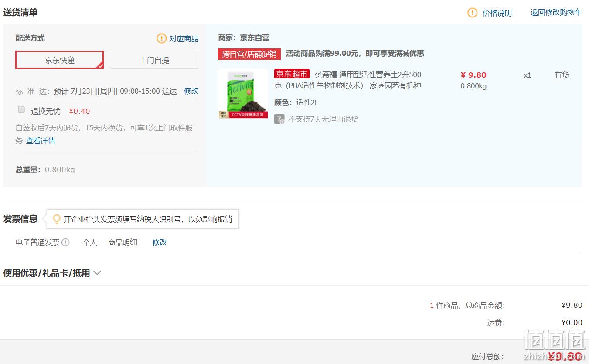Select 京东快递 delivery method
The image size is (589, 364).
(60, 60)
